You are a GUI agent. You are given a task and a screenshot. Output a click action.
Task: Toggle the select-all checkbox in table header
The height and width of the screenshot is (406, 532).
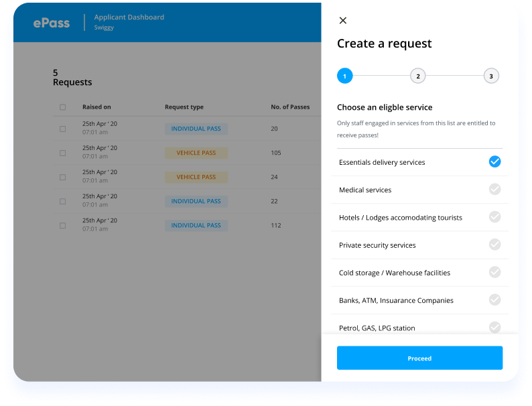click(63, 107)
